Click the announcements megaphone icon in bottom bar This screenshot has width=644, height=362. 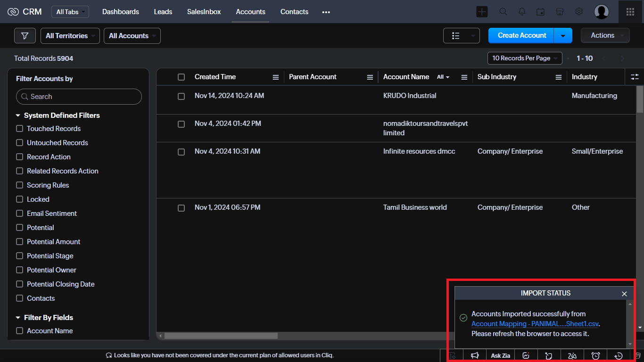(475, 356)
